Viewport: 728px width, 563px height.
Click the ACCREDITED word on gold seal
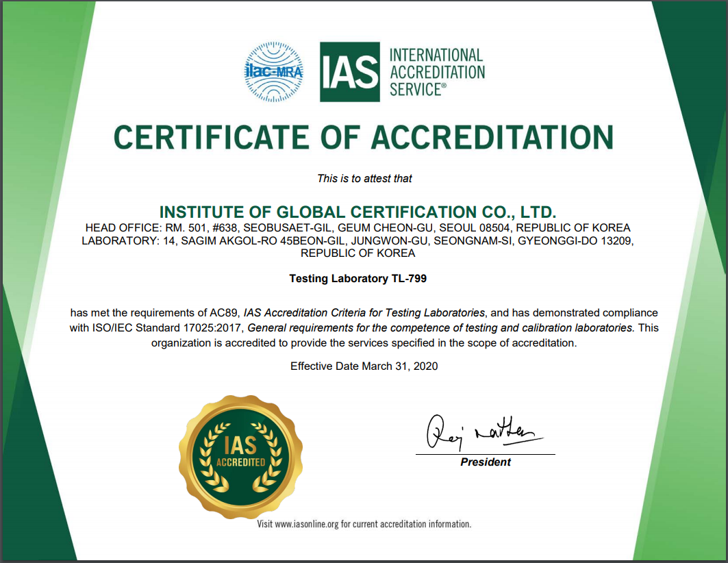pyautogui.click(x=240, y=462)
